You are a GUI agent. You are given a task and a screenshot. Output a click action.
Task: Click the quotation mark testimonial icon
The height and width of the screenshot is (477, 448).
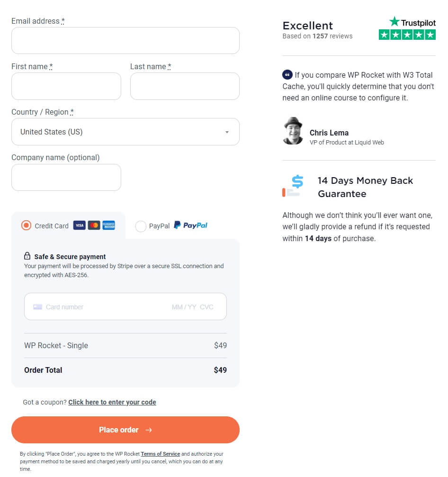[x=287, y=74]
